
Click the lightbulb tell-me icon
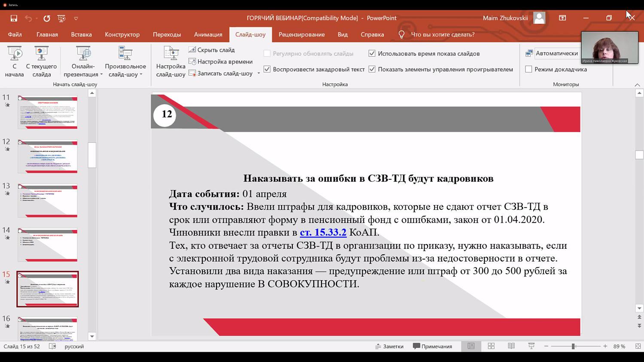(401, 34)
